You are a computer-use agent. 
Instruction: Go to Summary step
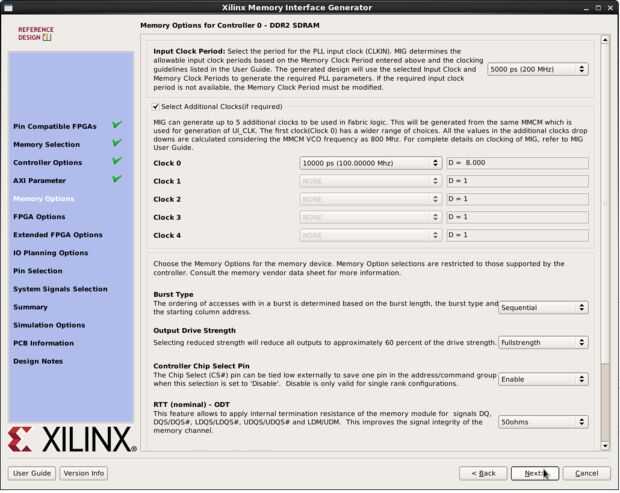coord(30,307)
